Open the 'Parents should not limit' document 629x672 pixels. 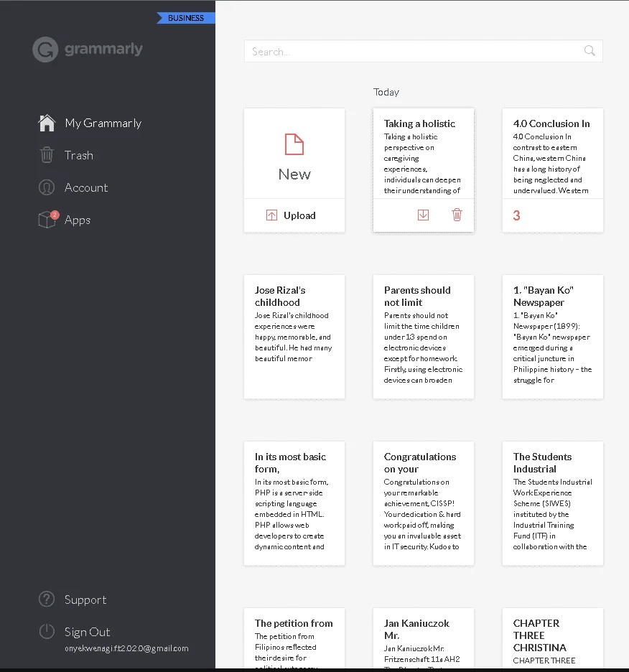(x=423, y=337)
